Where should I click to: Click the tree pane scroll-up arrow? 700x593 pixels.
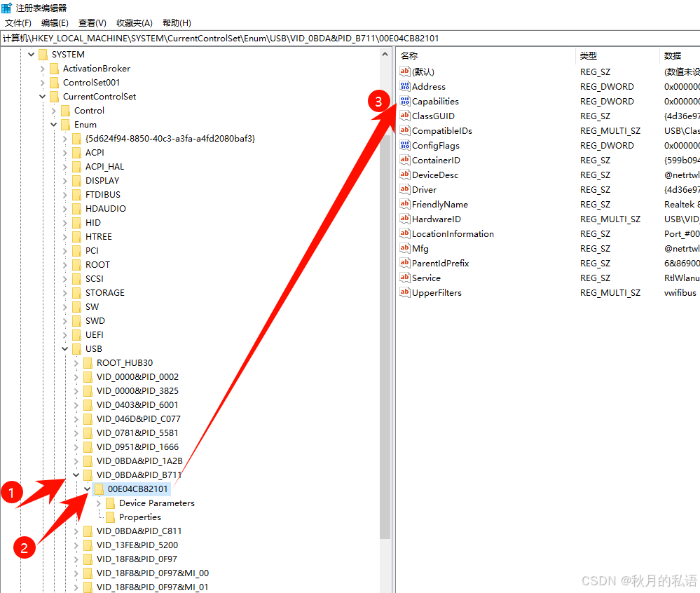coord(385,54)
